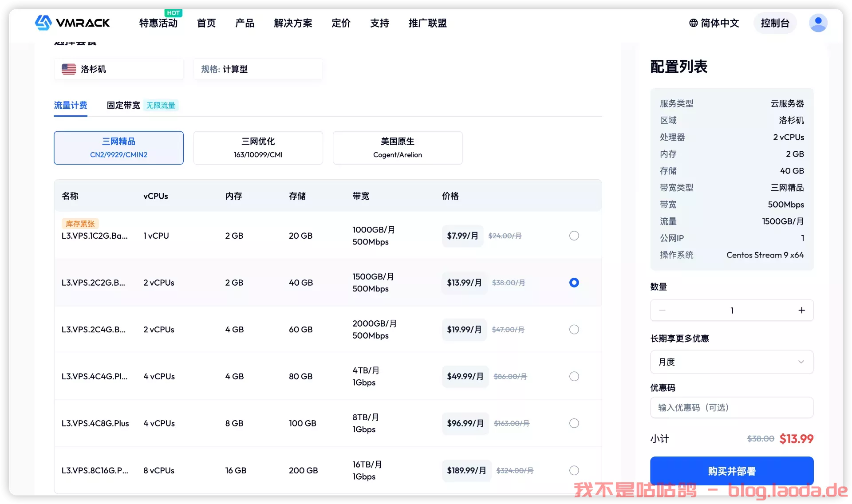Open the 产品 menu in navigation

(245, 23)
